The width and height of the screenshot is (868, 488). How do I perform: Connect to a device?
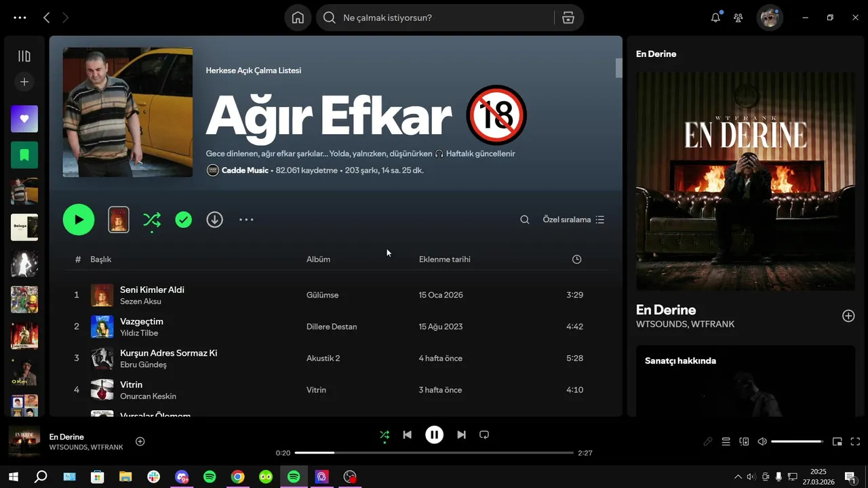[744, 441]
